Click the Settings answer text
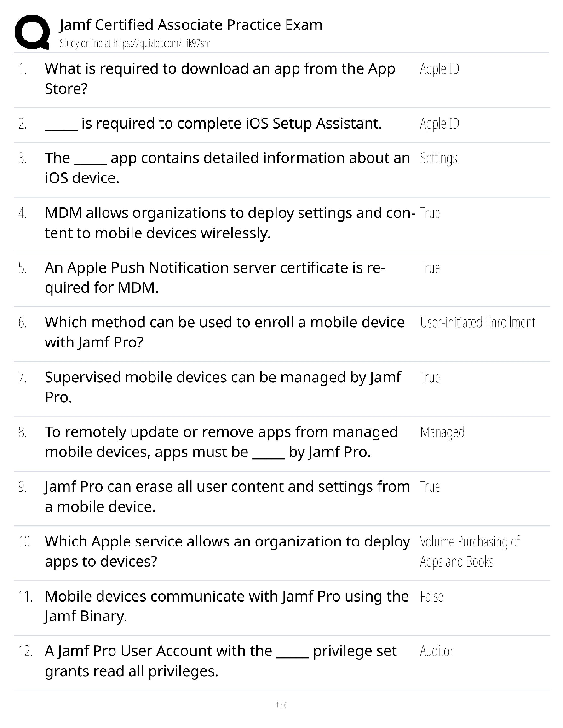The height and width of the screenshot is (728, 563). tap(438, 159)
